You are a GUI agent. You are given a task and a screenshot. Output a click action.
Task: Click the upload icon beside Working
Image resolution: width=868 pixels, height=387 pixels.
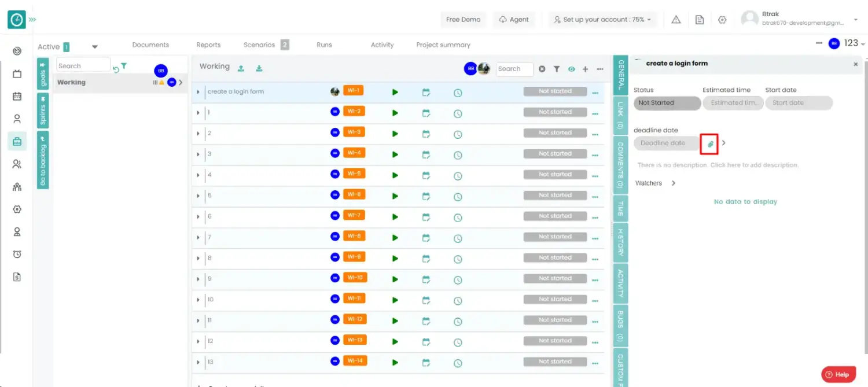(241, 68)
